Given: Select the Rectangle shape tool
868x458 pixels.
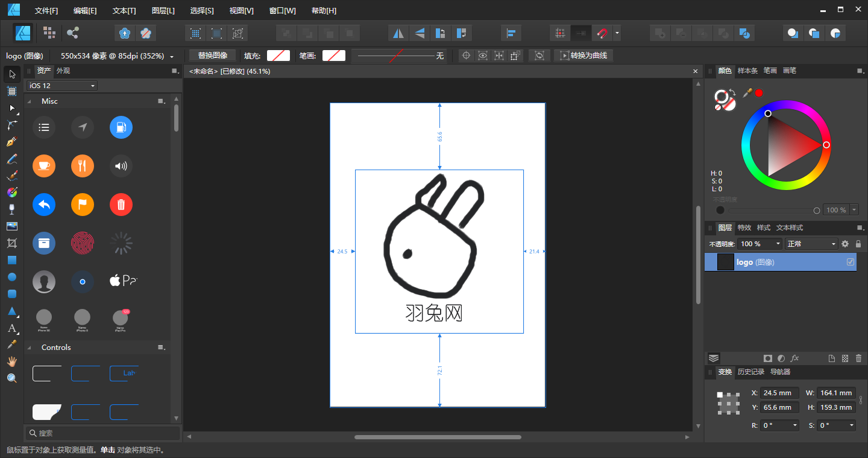Looking at the screenshot, I should 12,260.
